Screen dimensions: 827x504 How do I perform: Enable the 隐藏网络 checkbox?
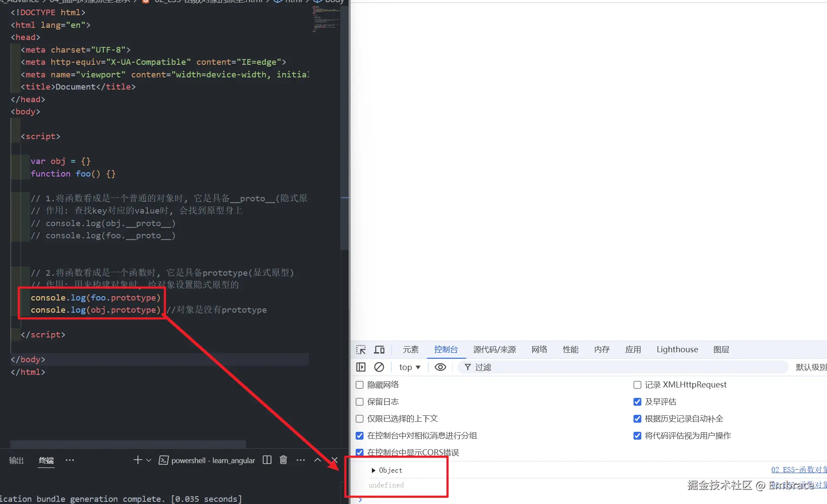click(x=360, y=385)
